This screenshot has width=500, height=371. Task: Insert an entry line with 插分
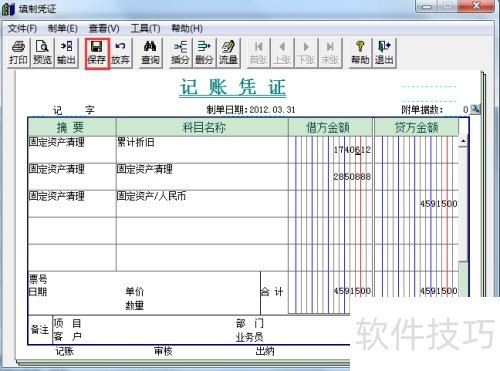point(180,53)
